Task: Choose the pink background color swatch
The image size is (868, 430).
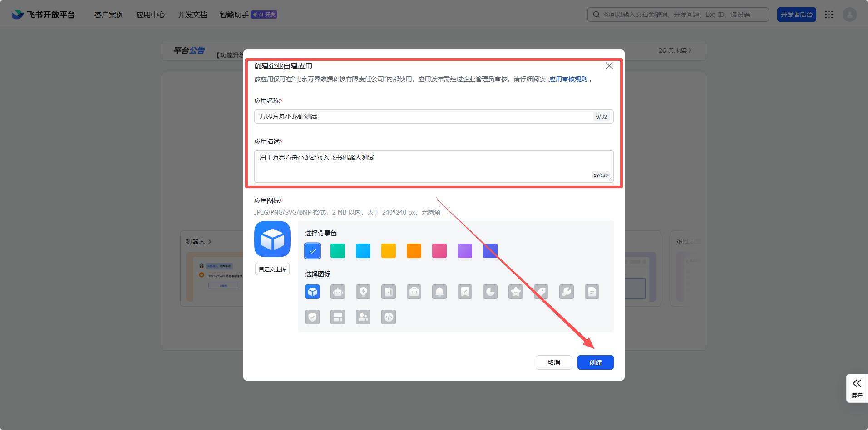Action: click(439, 251)
